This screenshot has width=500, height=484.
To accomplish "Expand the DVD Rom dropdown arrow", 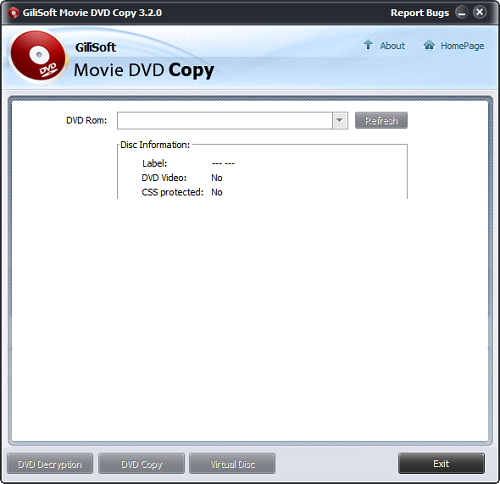I will (x=340, y=120).
